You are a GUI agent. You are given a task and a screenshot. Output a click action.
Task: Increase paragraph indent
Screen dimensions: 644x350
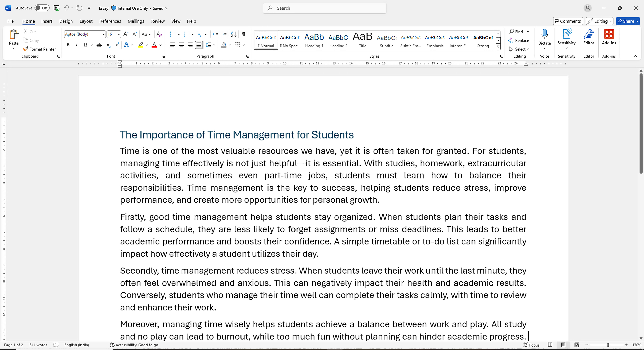click(224, 34)
